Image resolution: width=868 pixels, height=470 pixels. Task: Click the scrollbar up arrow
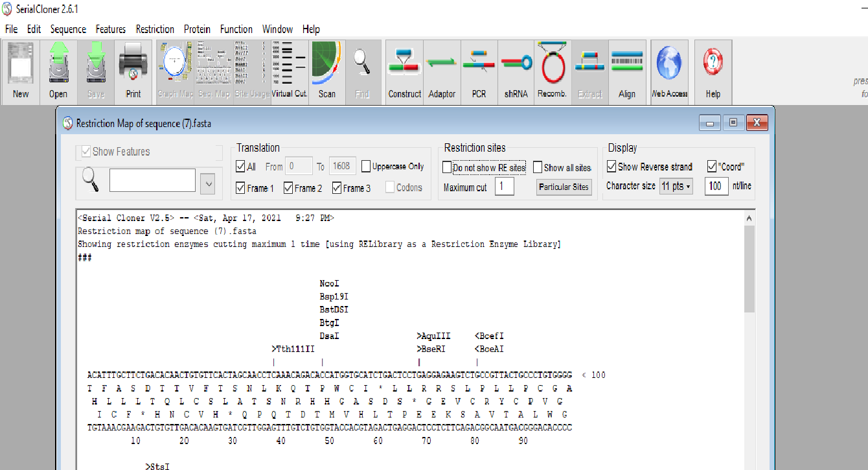click(x=750, y=218)
